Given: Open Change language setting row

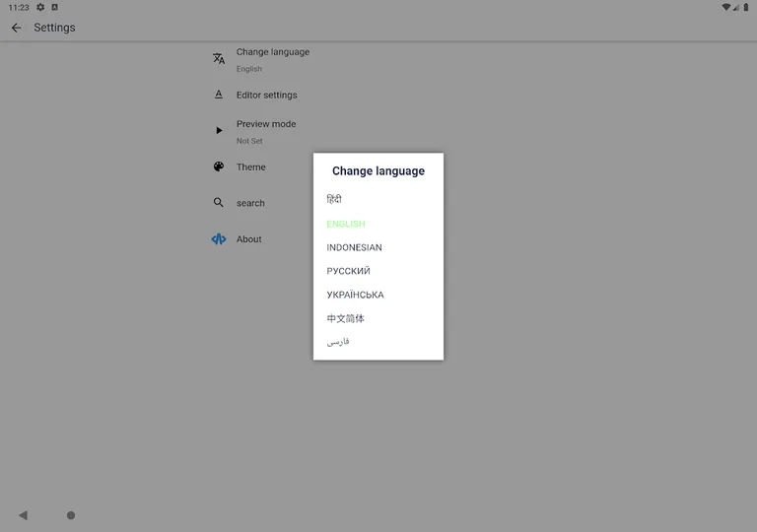Looking at the screenshot, I should point(378,60).
